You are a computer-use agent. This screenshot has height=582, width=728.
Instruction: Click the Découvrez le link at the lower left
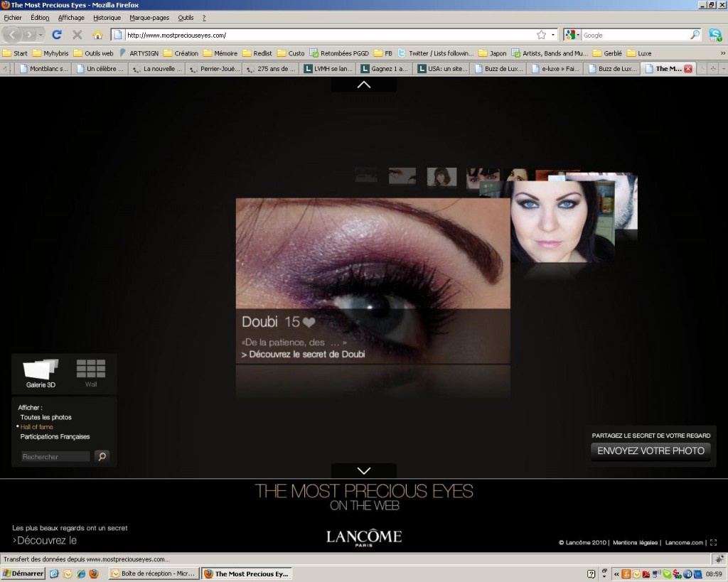click(45, 540)
